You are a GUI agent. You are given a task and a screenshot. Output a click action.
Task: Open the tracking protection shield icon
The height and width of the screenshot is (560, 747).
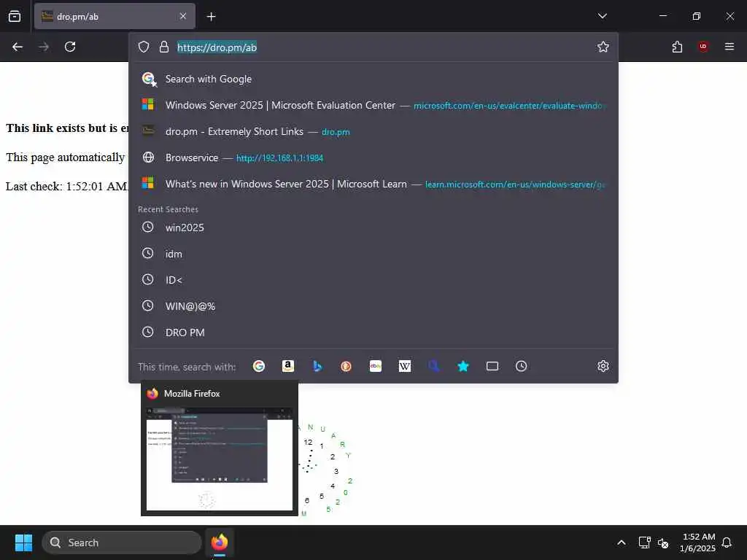[x=144, y=47]
